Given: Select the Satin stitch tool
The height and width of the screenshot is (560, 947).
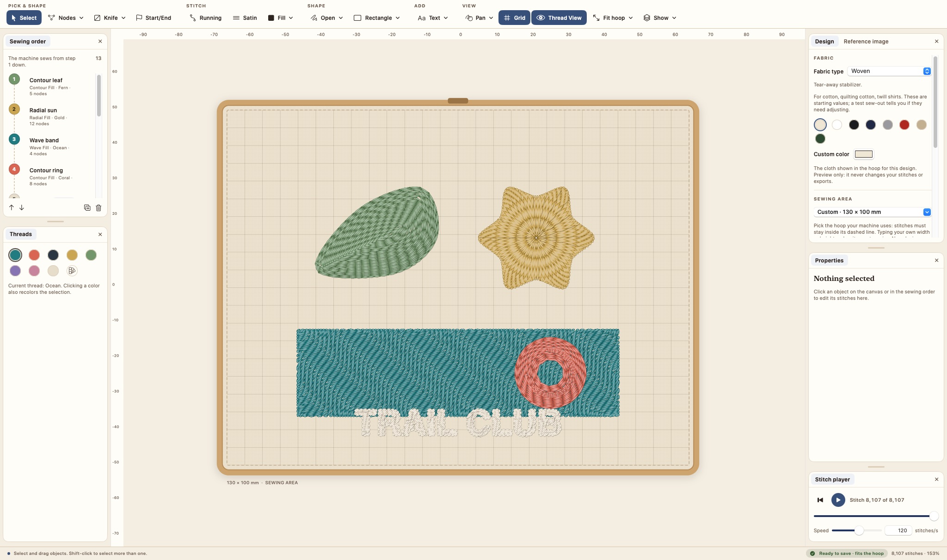Looking at the screenshot, I should click(x=245, y=18).
